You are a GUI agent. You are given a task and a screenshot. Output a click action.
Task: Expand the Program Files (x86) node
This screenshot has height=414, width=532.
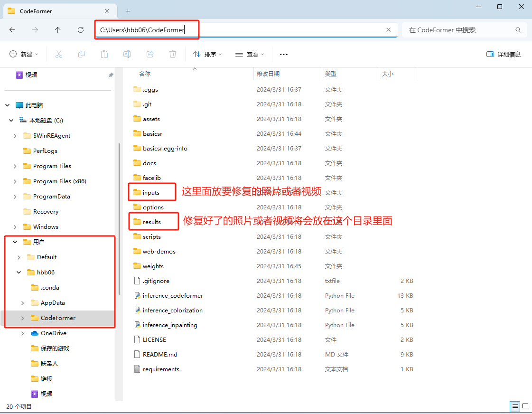pos(15,181)
